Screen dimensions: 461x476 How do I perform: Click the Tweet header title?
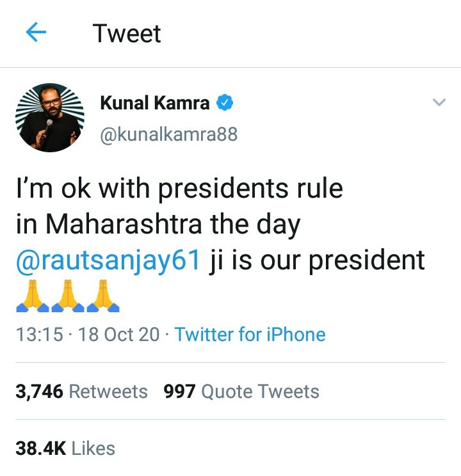(127, 33)
